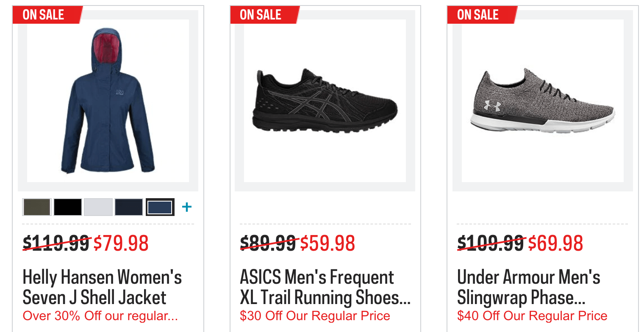
Task: Open ASICS Men's Frequent XL Trail Running Shoes
Action: tap(325, 288)
